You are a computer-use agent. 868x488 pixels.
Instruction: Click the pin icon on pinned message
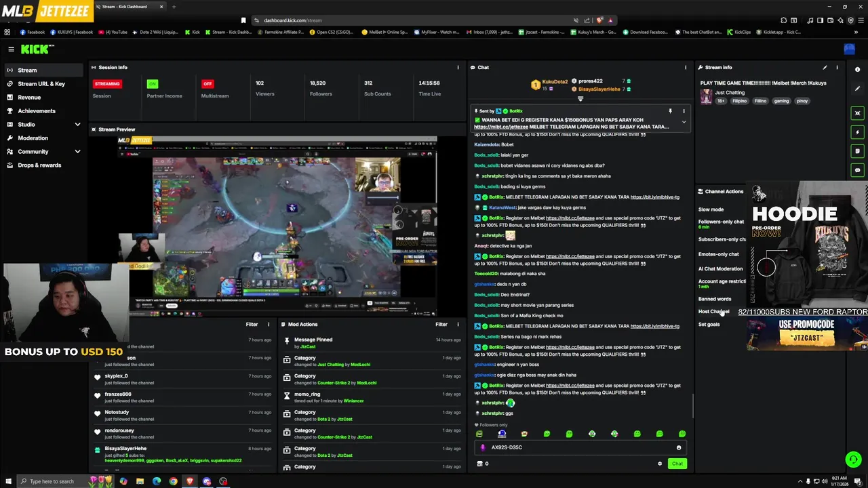point(670,111)
